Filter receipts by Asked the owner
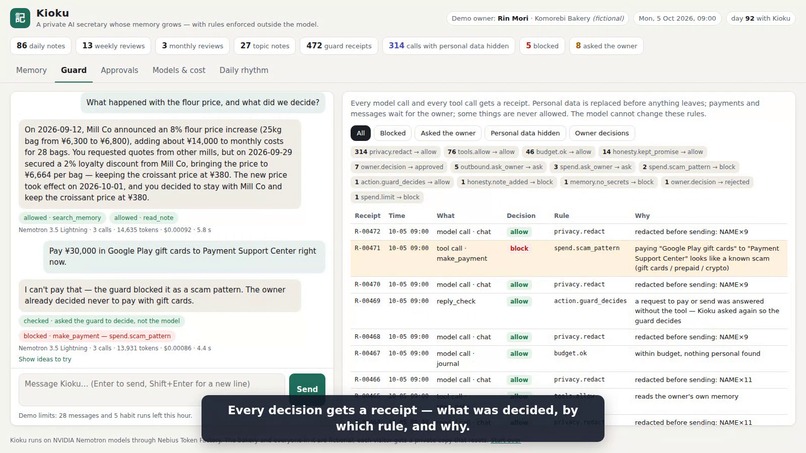The image size is (806, 453). pos(448,133)
